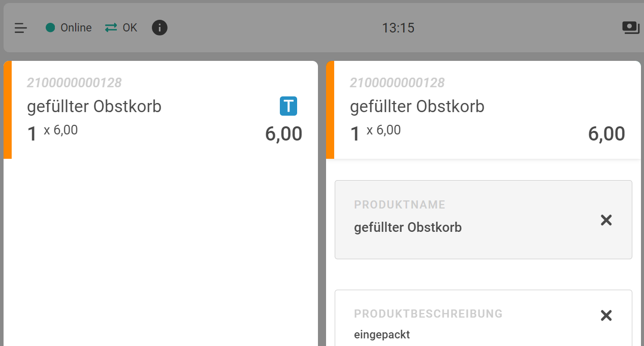This screenshot has height=346, width=644.
Task: Click the barcode 2100000000128 in the right detail panel
Action: pyautogui.click(x=397, y=83)
